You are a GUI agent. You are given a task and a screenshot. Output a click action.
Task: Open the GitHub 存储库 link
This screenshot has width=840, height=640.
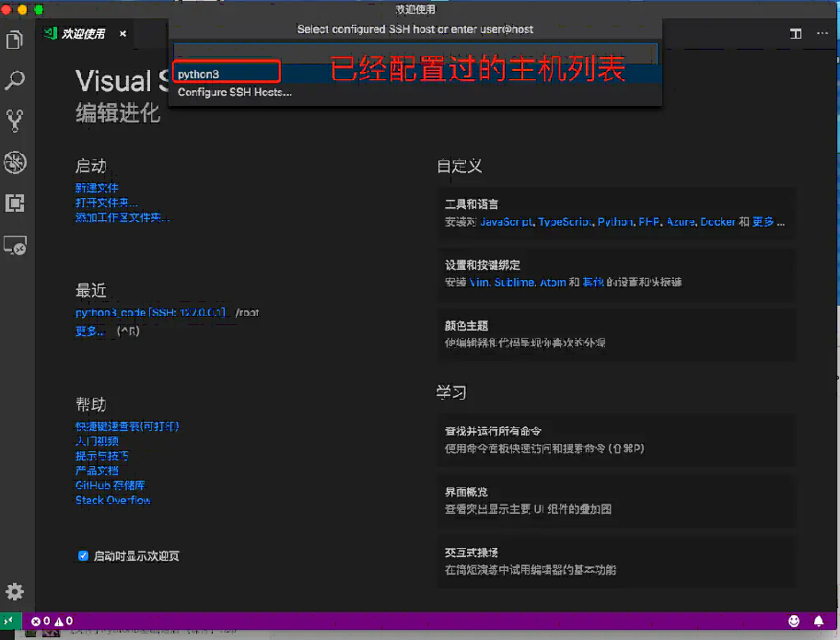(111, 485)
